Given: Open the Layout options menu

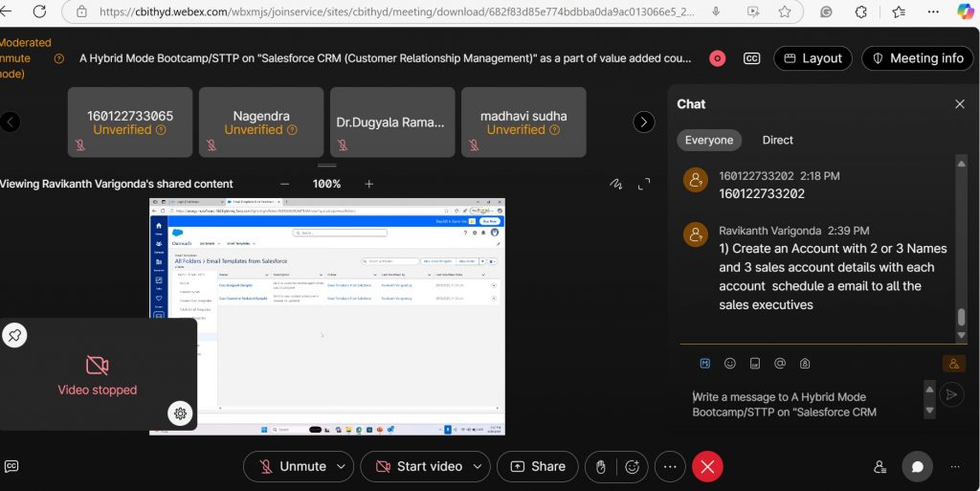Looking at the screenshot, I should click(812, 58).
